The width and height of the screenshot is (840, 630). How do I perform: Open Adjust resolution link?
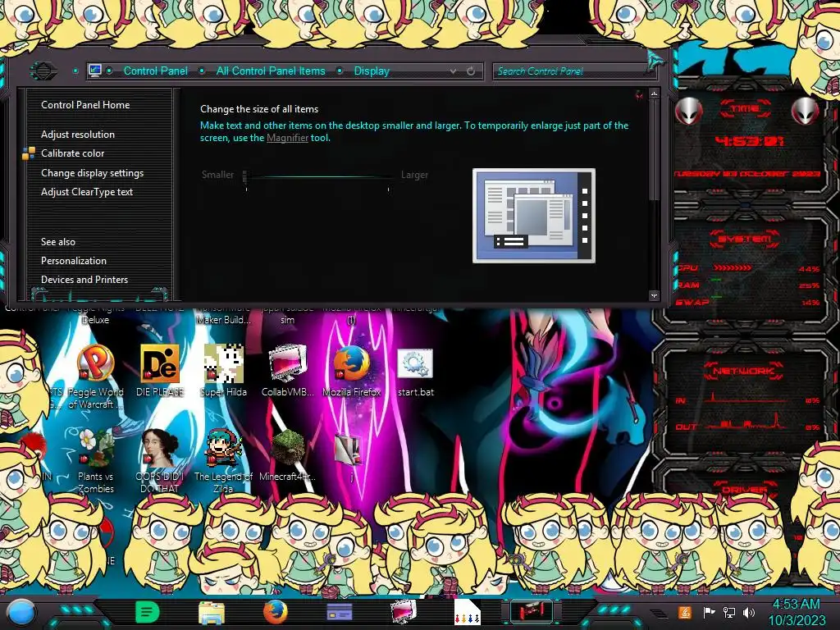[x=78, y=135]
